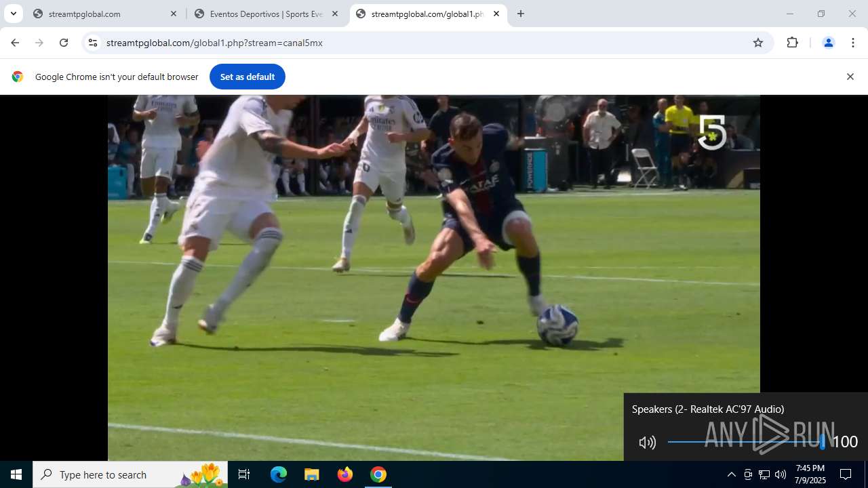The width and height of the screenshot is (868, 488).
Task: Go back to the previous page
Action: [15, 43]
